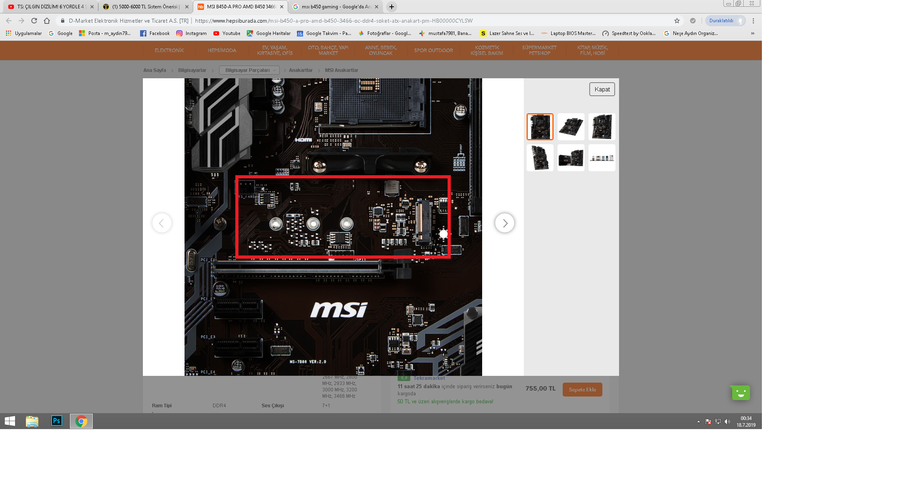900x503 pixels.
Task: Select the rear I/O ports thumbnail
Action: pos(602,157)
